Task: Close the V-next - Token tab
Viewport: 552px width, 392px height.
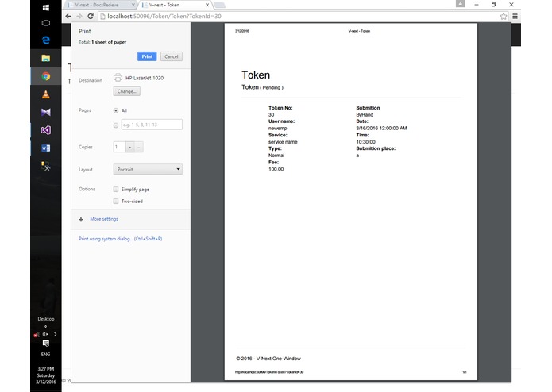Action: (x=207, y=5)
